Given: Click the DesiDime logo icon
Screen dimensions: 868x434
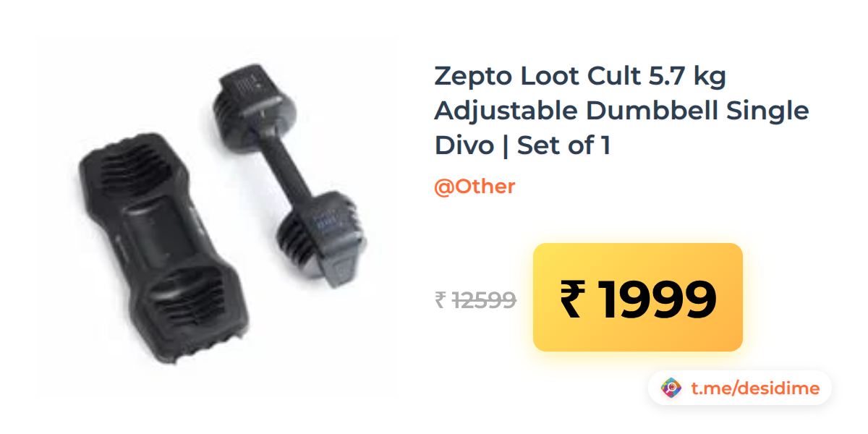Looking at the screenshot, I should [672, 388].
